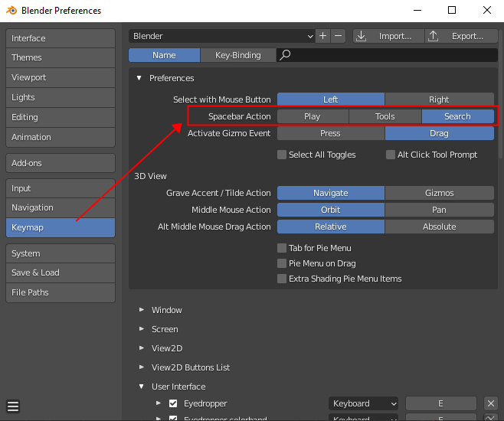
Task: Open the Blender keymap preset dropdown
Action: pos(222,36)
